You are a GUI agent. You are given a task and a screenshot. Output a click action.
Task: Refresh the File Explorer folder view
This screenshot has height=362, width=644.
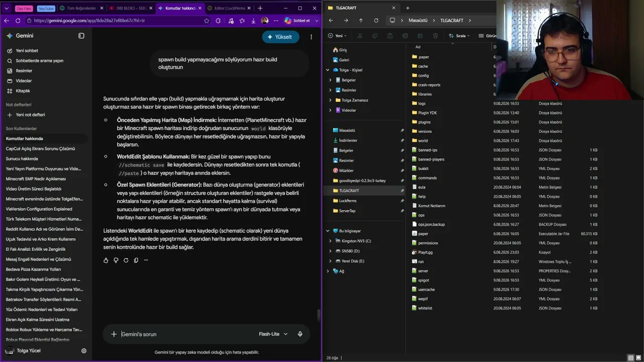click(376, 21)
